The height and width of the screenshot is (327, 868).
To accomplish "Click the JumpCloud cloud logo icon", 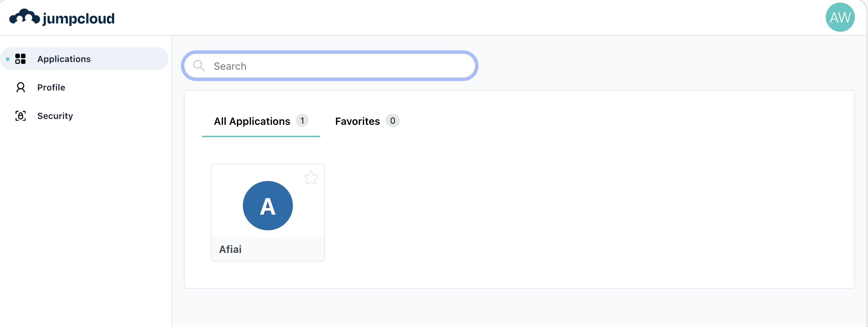I will (x=24, y=17).
